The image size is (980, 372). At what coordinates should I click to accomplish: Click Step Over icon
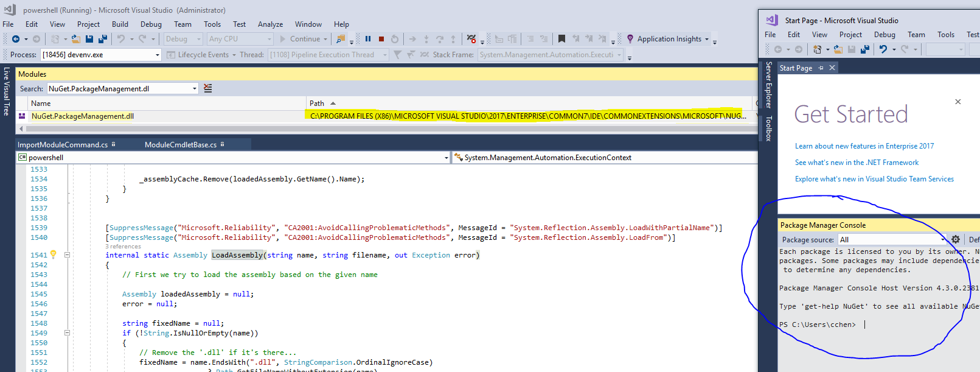tap(440, 39)
